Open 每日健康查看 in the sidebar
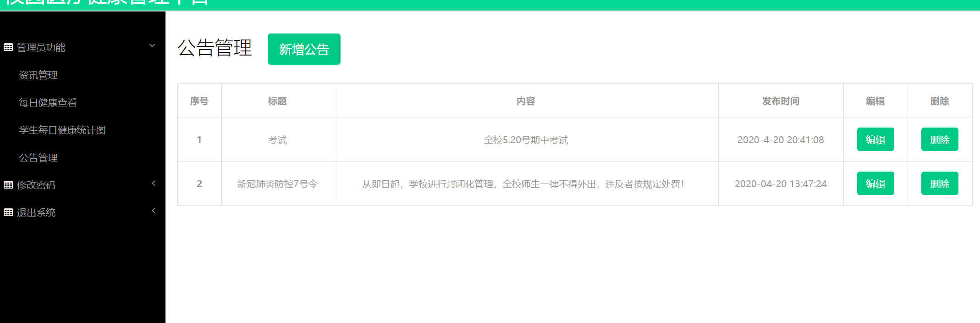This screenshot has width=980, height=323. tap(48, 103)
